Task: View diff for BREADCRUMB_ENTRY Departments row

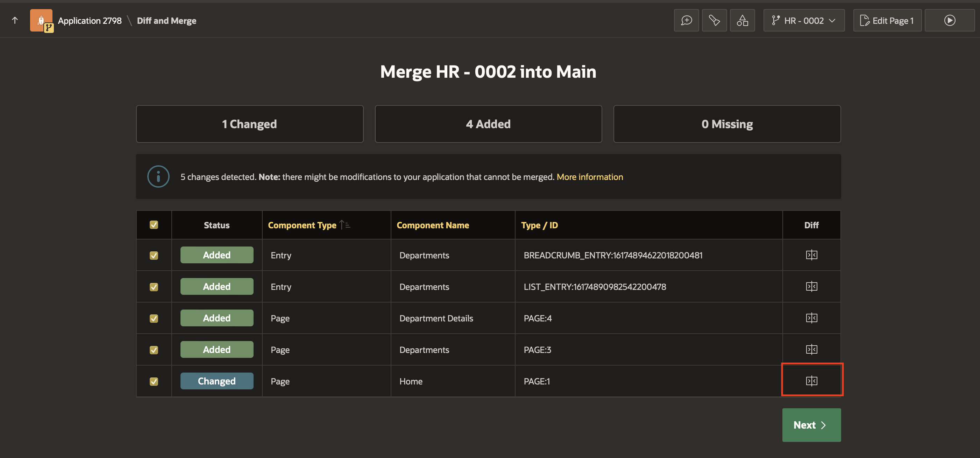Action: (811, 255)
